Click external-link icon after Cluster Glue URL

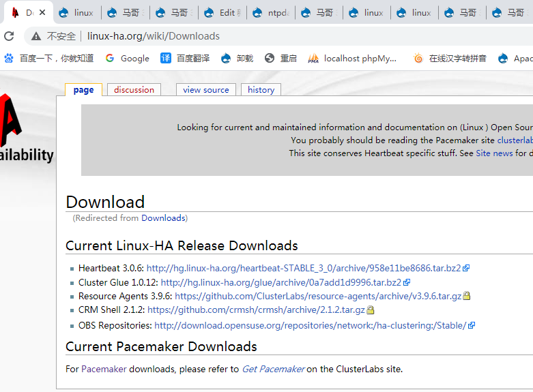coord(407,282)
